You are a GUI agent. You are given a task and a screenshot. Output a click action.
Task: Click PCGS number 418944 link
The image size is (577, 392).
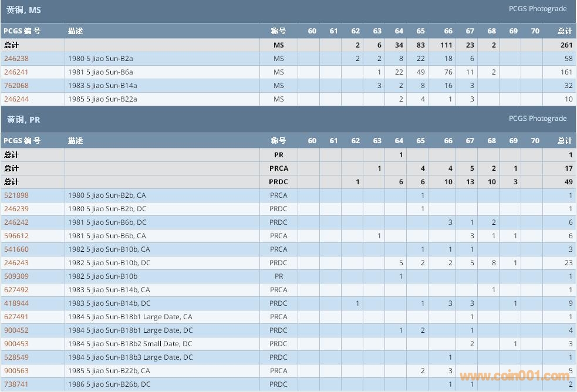coord(16,303)
